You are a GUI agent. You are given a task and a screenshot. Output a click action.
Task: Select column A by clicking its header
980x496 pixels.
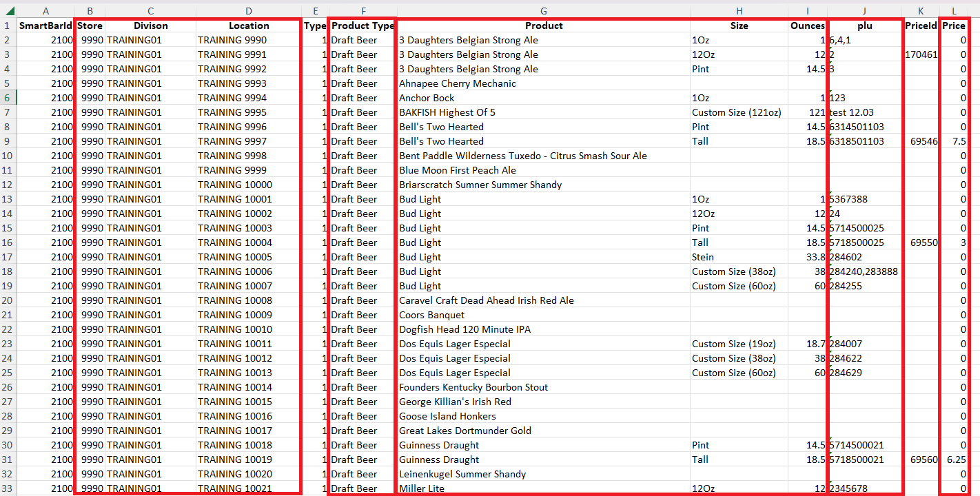(45, 10)
